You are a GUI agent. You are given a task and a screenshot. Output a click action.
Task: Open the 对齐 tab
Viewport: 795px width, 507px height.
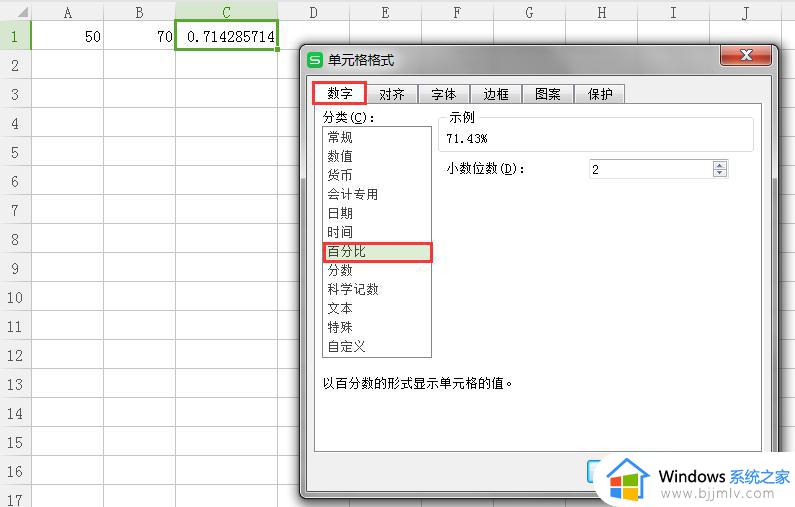(x=392, y=94)
